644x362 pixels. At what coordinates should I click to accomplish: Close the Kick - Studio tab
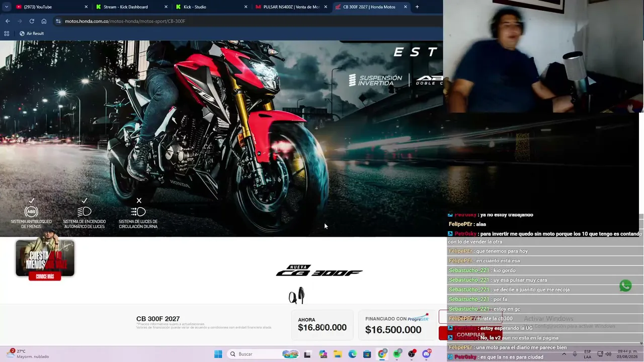click(246, 7)
